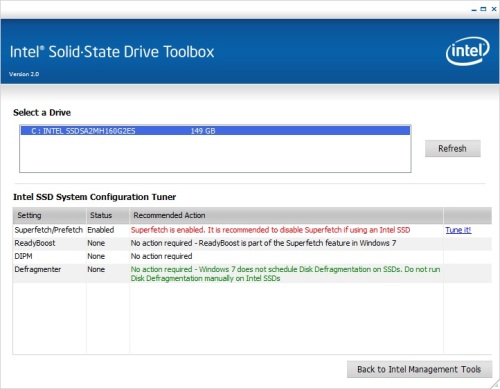Viewport: 500px width, 389px height.
Task: Open the Tune it! link for Superfetch
Action: pyautogui.click(x=458, y=230)
